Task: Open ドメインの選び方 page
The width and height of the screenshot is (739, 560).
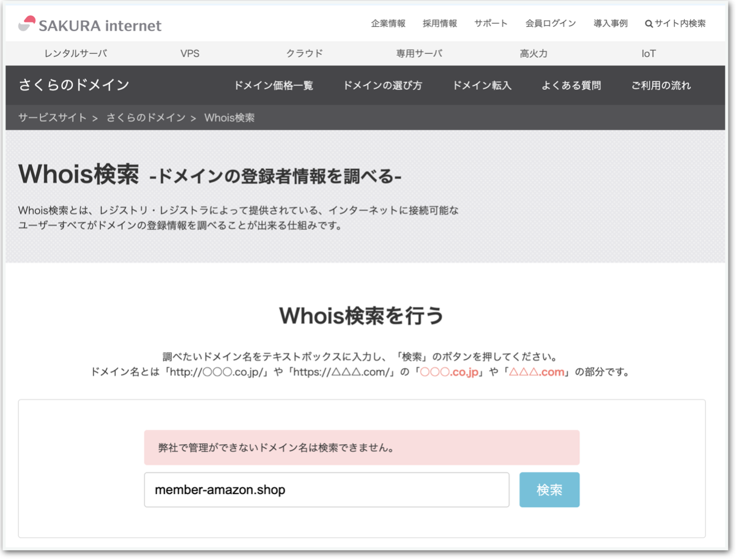Action: click(382, 86)
